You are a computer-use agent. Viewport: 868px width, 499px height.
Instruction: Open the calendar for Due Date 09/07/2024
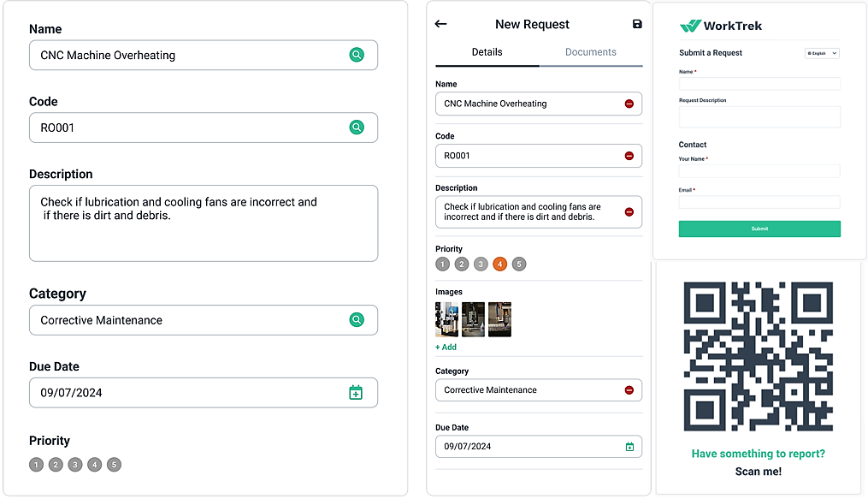630,446
